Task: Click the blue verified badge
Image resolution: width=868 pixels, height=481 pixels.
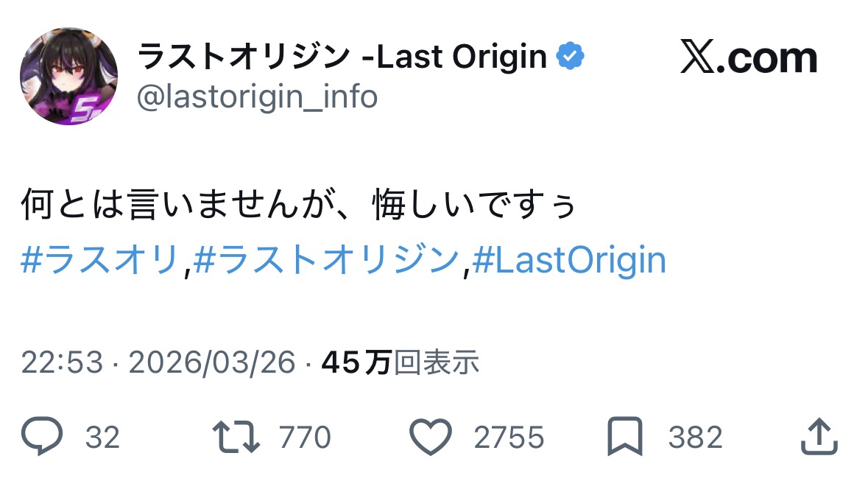Action: pyautogui.click(x=570, y=57)
